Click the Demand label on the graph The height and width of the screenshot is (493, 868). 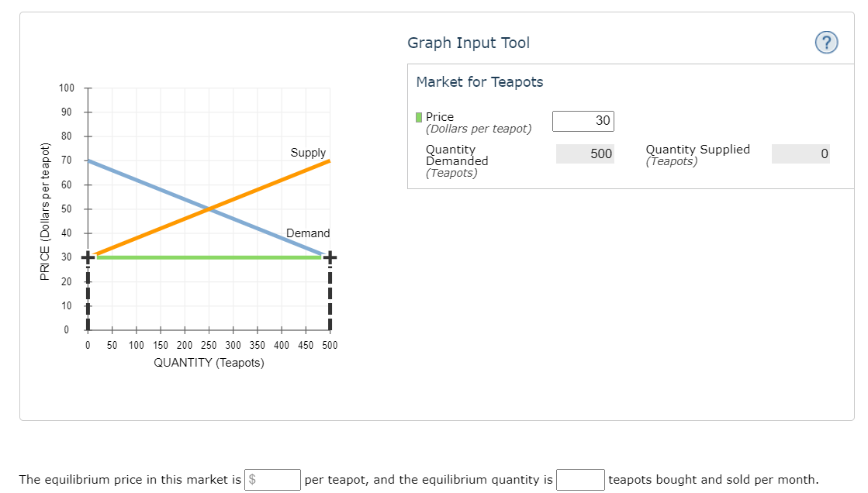310,233
